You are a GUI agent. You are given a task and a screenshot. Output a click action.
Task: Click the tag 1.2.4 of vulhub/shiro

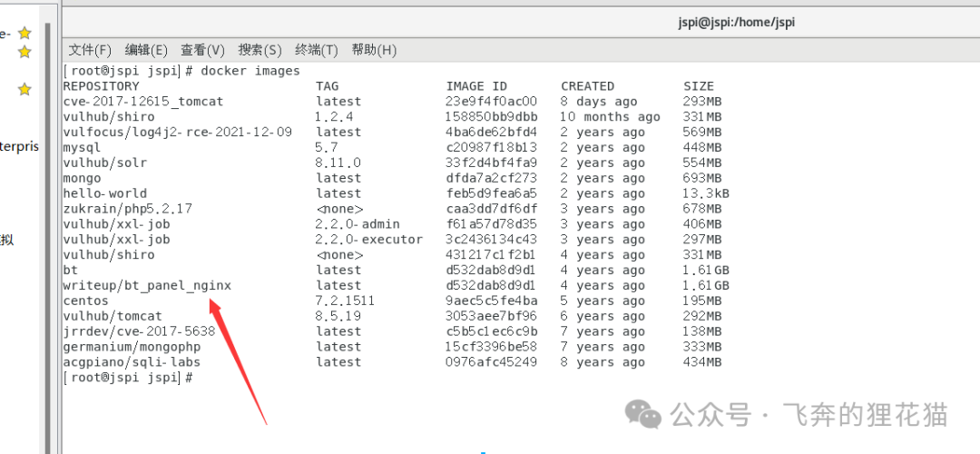(334, 117)
